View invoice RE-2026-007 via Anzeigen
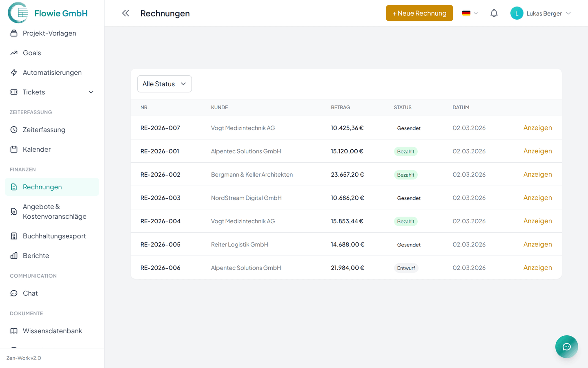Image resolution: width=588 pixels, height=368 pixels. [x=537, y=128]
